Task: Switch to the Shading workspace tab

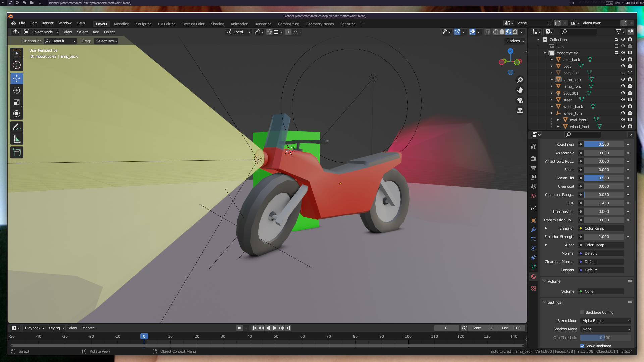Action: pos(217,24)
